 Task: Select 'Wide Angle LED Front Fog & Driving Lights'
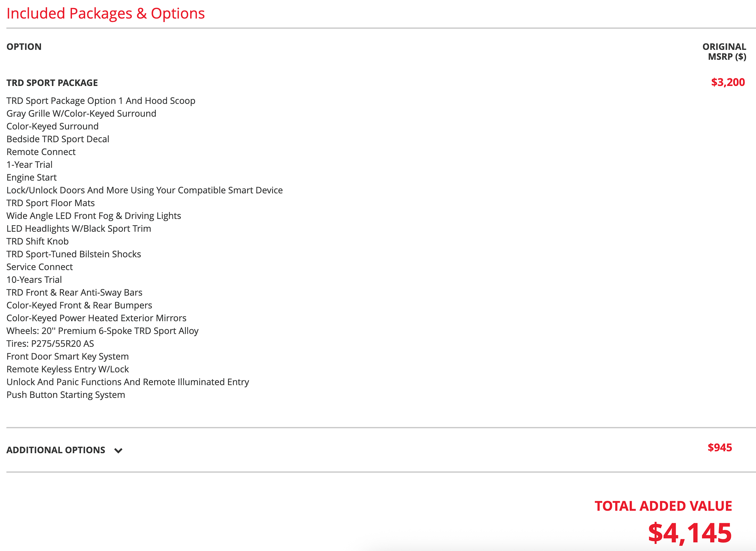click(x=94, y=216)
